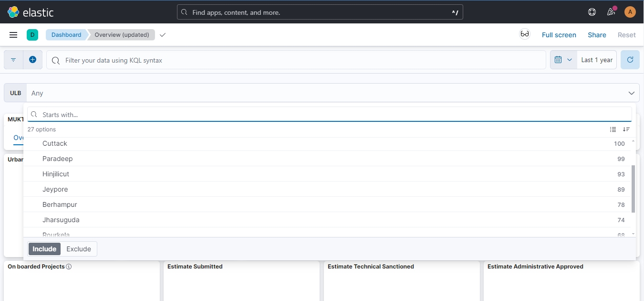The width and height of the screenshot is (644, 301).
Task: Click the green D space avatar
Action: tap(32, 35)
